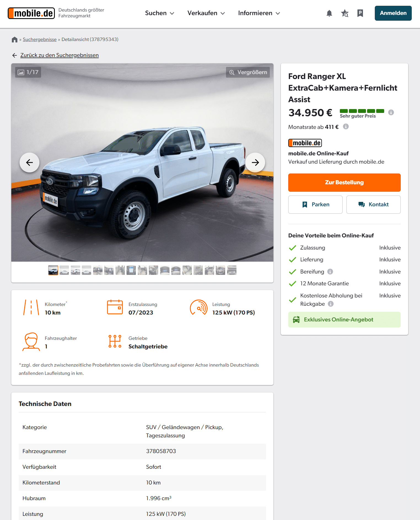
Task: Go back via Zurück zu den Suchergebnissen
Action: [59, 55]
